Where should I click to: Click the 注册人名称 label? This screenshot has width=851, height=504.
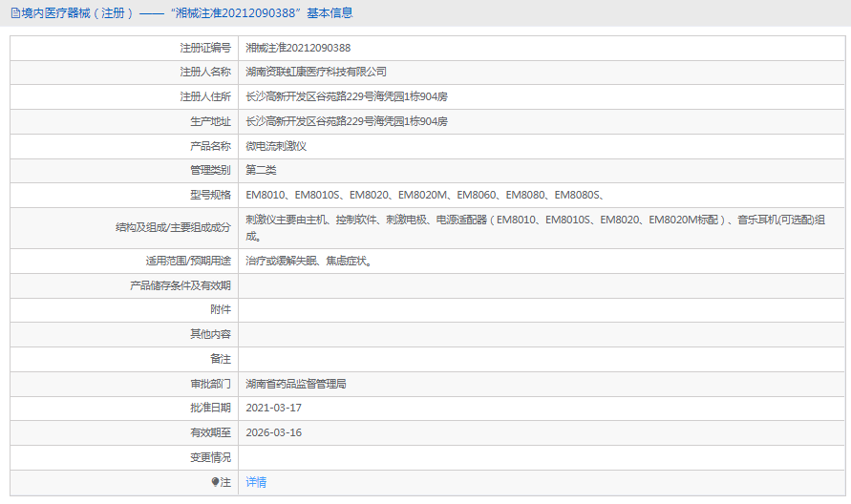[205, 72]
